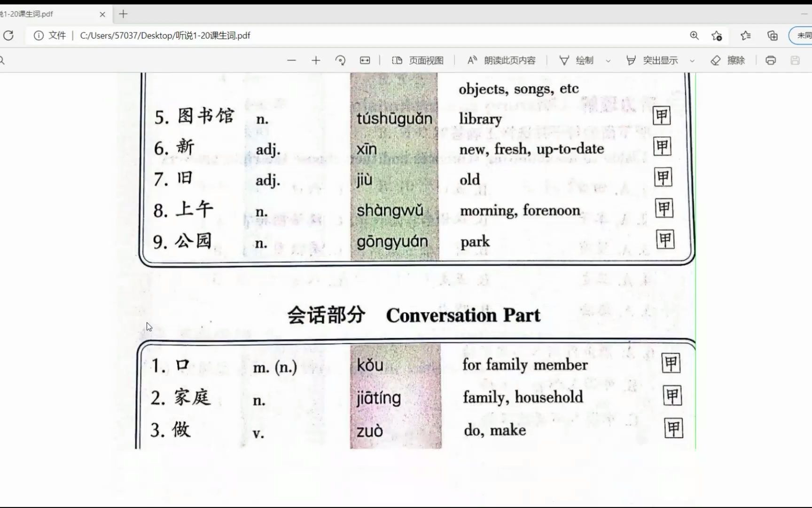Click 'm. (n.)' part of speech

275,367
